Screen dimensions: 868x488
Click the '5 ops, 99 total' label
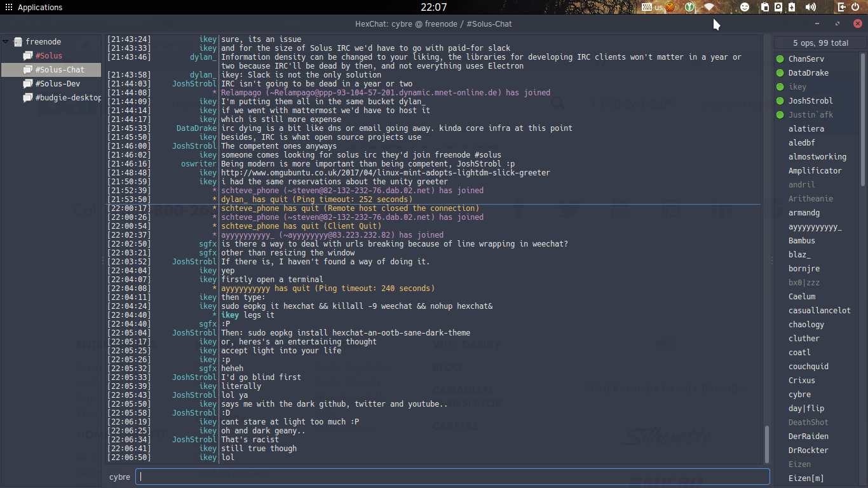pos(820,43)
